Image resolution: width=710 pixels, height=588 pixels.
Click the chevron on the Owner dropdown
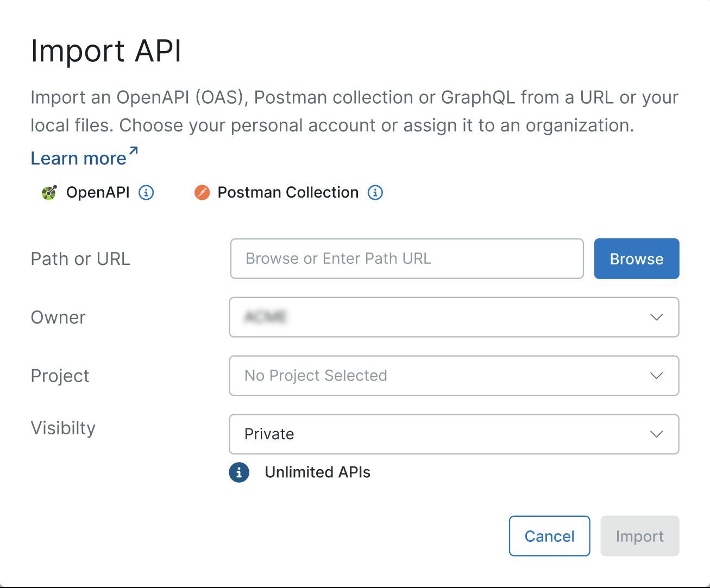click(656, 318)
